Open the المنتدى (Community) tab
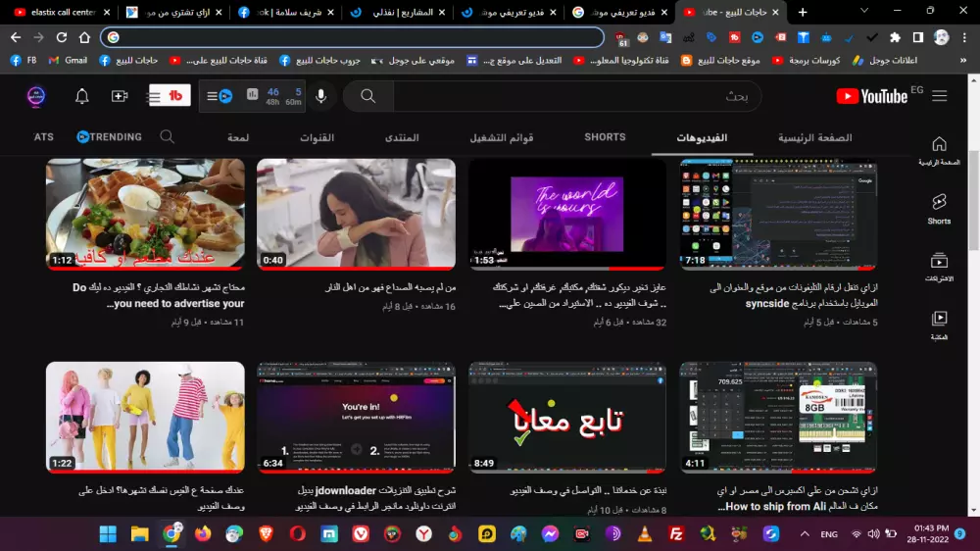The height and width of the screenshot is (551, 980). coord(401,137)
